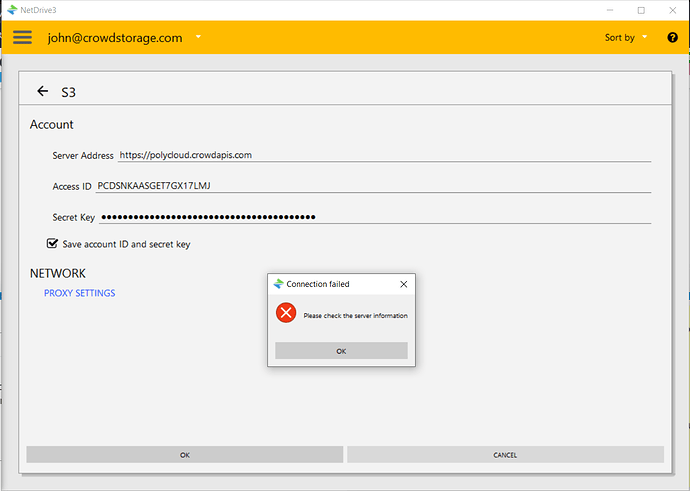
Task: Click the Secret Key field
Action: click(375, 217)
